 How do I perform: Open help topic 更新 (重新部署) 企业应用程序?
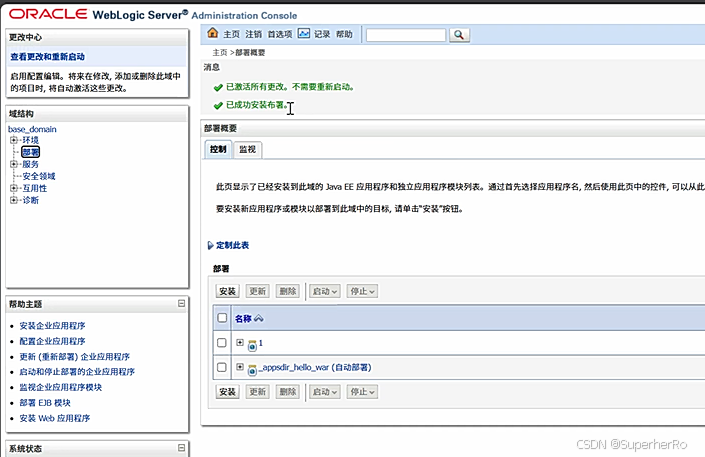tap(75, 357)
